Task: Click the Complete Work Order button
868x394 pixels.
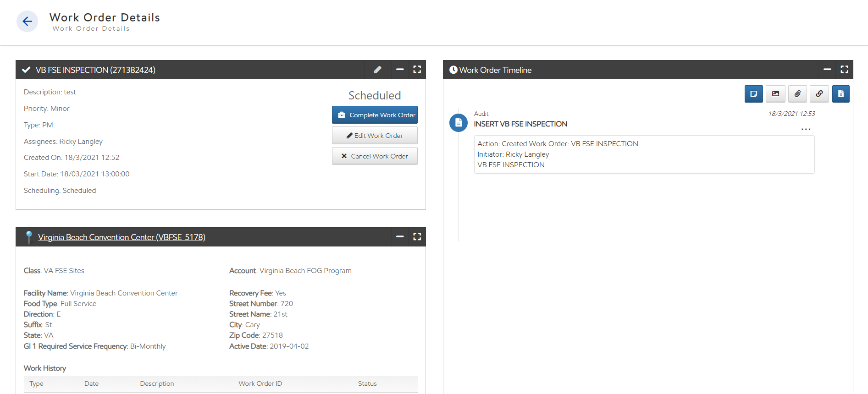Action: 375,115
